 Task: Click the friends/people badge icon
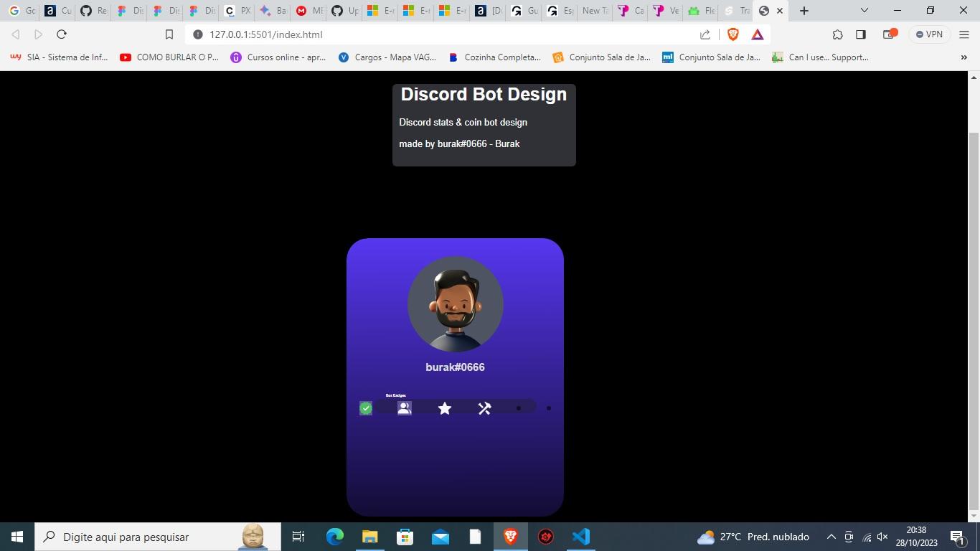point(405,408)
